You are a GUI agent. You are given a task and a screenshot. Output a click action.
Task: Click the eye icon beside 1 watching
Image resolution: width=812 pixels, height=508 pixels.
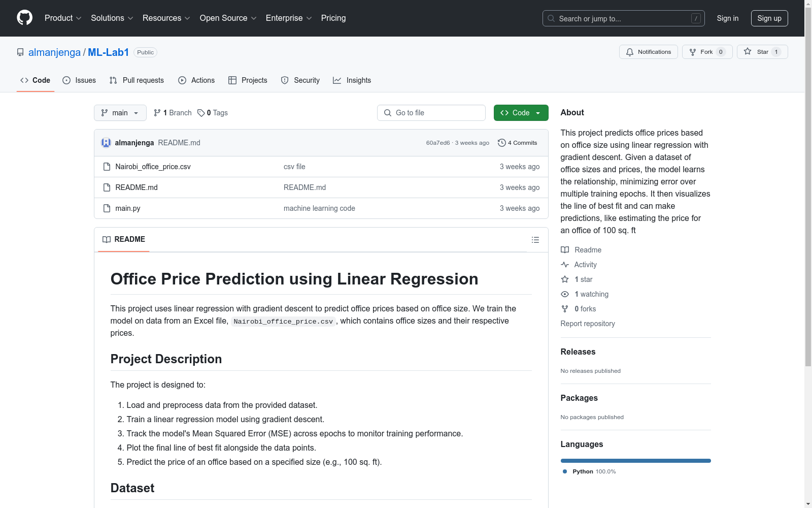click(565, 294)
